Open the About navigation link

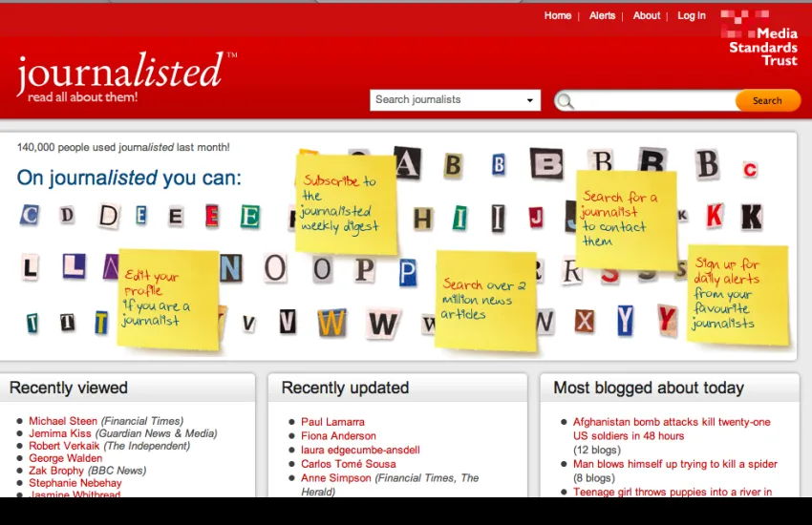point(647,16)
